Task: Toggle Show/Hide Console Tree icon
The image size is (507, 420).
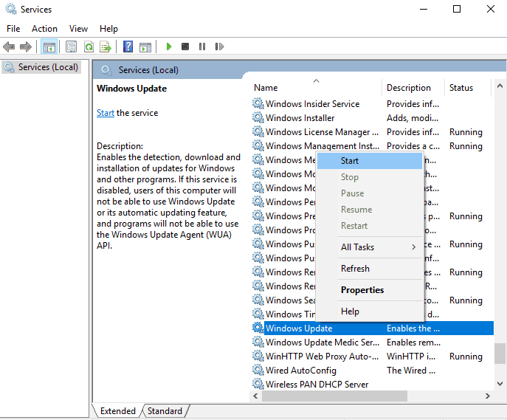Action: [x=49, y=47]
